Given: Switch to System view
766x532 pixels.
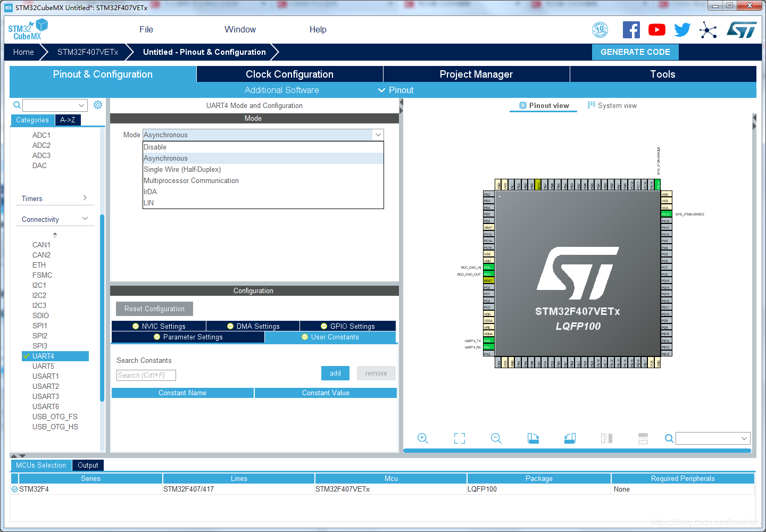Looking at the screenshot, I should [x=612, y=105].
